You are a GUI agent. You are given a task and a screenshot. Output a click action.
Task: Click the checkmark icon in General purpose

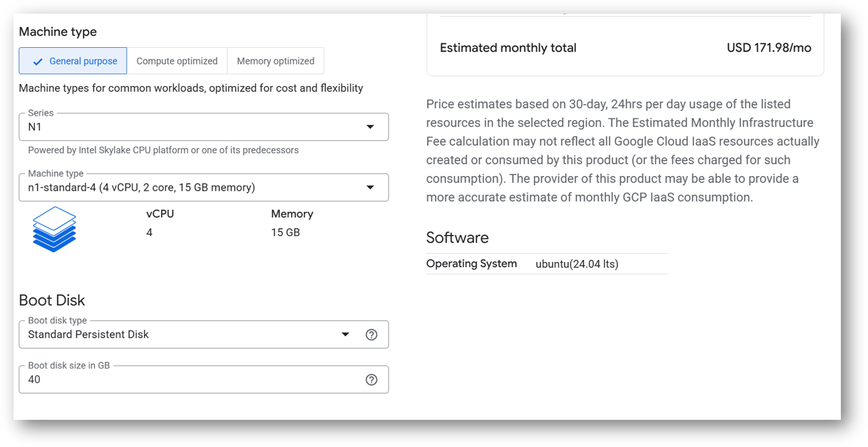(37, 61)
